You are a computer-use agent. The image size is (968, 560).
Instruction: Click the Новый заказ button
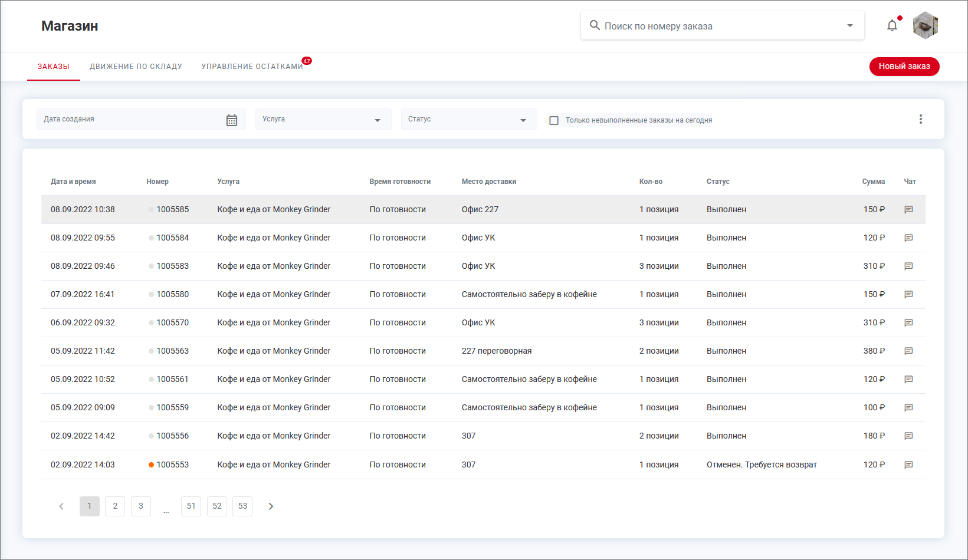point(904,67)
